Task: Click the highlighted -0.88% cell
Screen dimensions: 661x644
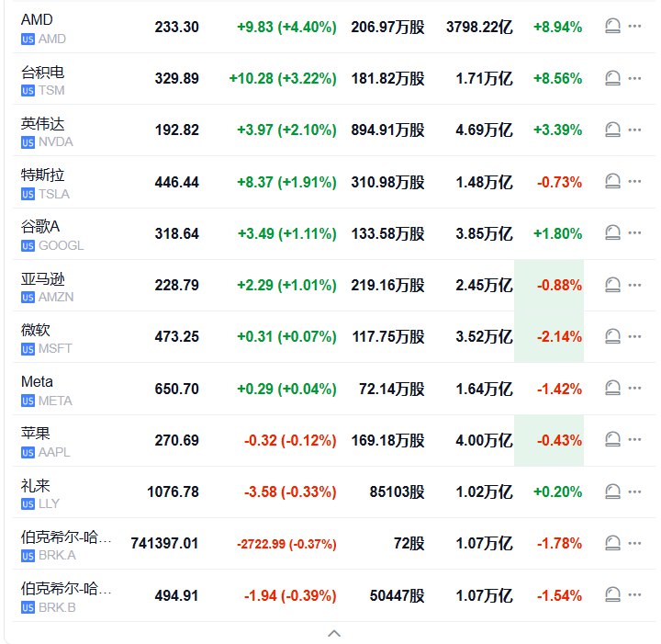Action: pyautogui.click(x=549, y=285)
